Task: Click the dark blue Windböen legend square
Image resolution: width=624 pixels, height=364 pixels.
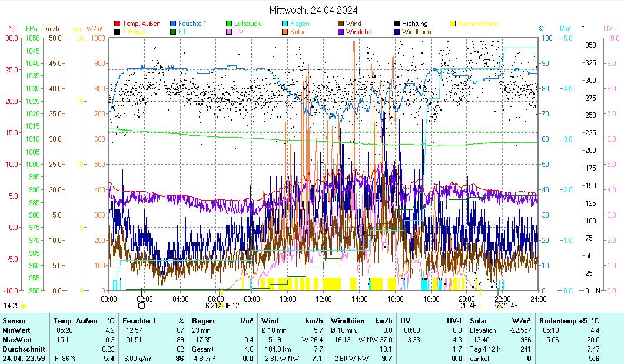Action: click(397, 32)
